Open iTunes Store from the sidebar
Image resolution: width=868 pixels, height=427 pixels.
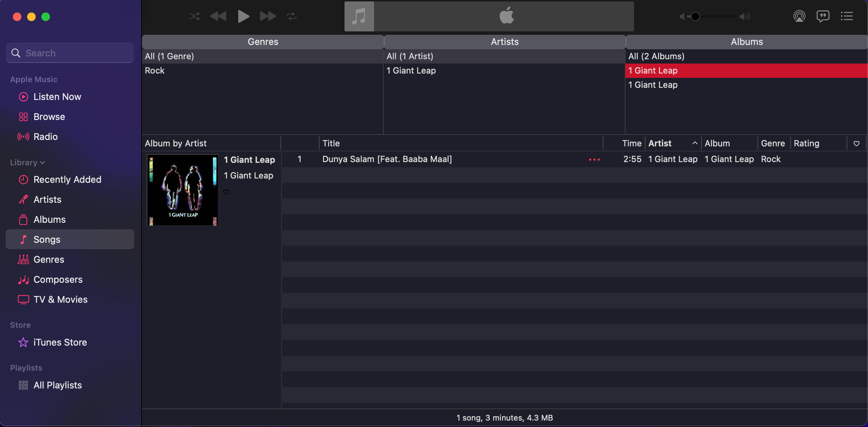[x=60, y=342]
